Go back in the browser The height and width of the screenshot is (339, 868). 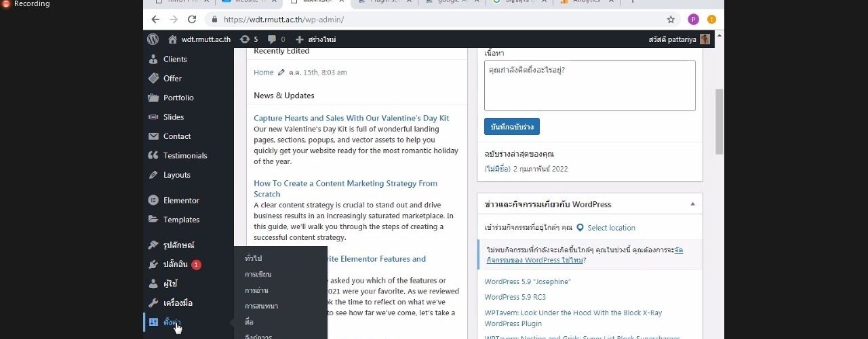coord(155,20)
